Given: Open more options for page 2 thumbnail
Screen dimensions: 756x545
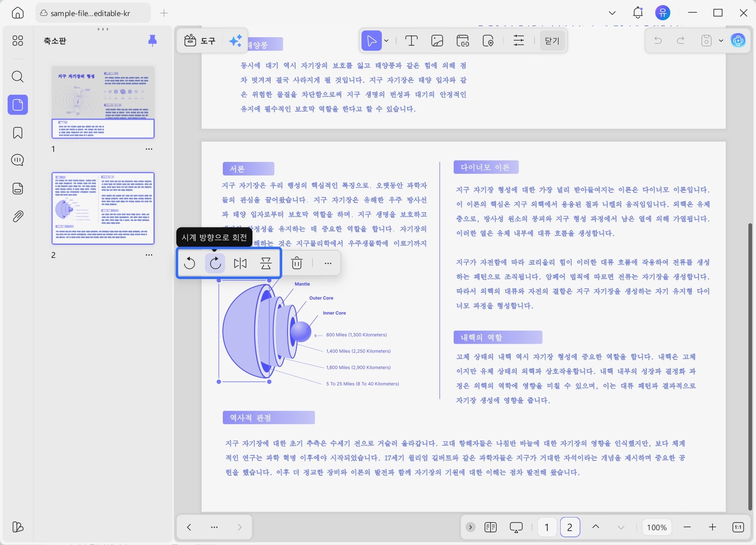Looking at the screenshot, I should pos(149,255).
